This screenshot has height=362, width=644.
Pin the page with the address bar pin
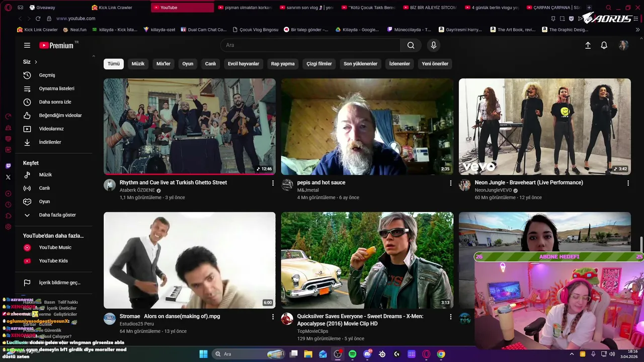[553, 19]
